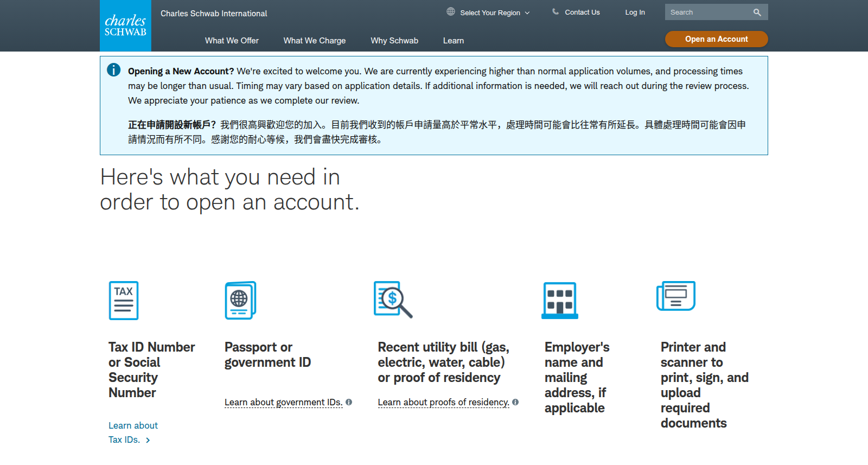Open the Why Schwab menu

(394, 41)
